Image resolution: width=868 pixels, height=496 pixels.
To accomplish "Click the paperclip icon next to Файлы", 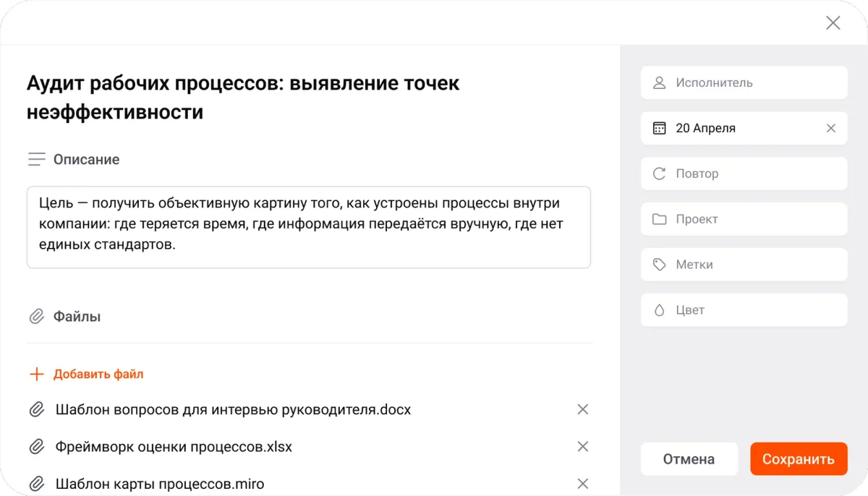I will pos(36,316).
